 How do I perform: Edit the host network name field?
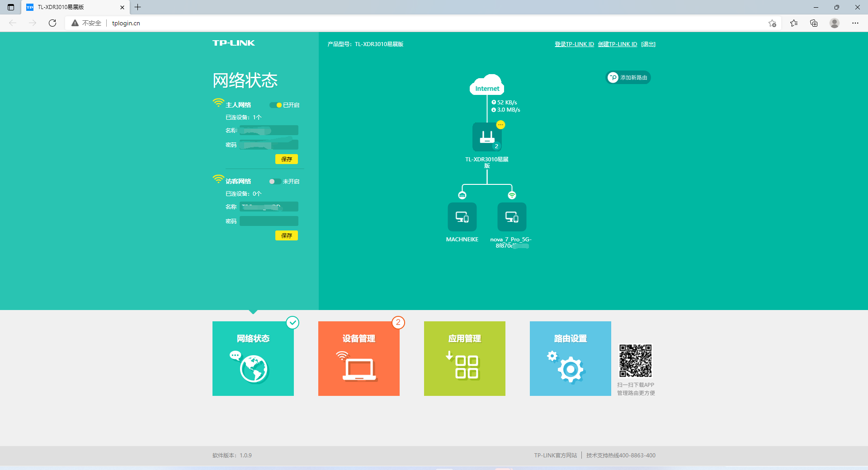[x=269, y=130]
